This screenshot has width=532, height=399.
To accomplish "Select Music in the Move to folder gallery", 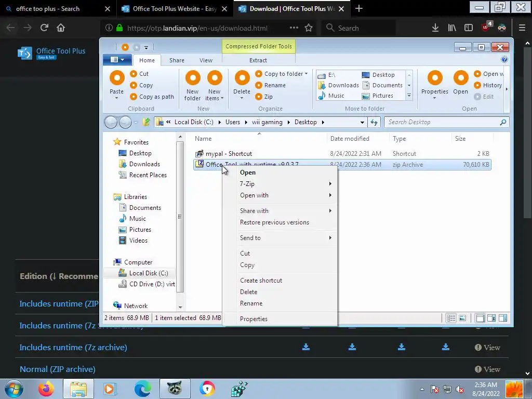I will click(331, 96).
